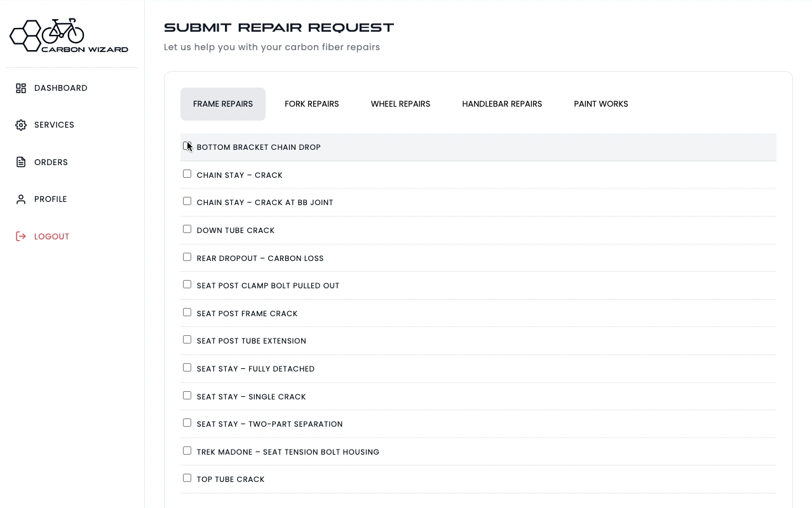
Task: Check Seat Stay – Fully Detached
Action: tap(187, 367)
